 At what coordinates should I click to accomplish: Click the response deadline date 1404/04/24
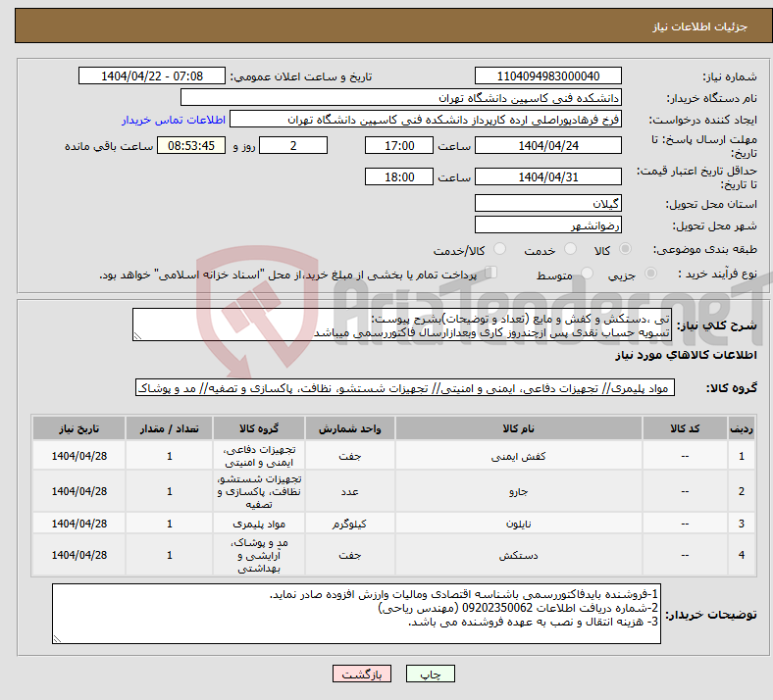click(x=547, y=146)
